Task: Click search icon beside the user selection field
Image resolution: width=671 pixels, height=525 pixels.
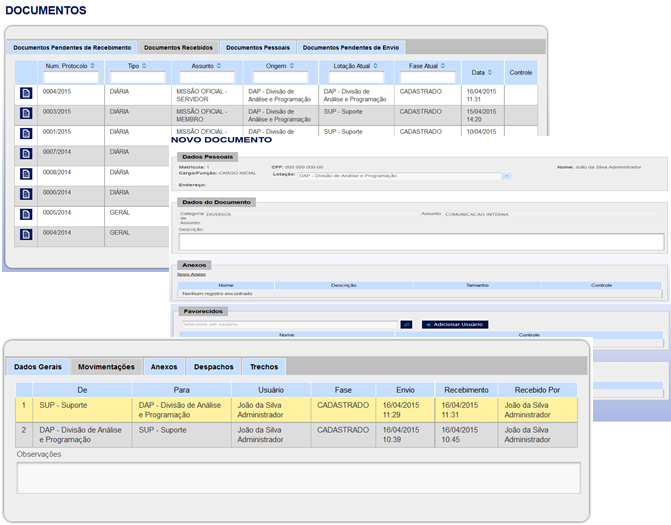Action: coord(406,324)
